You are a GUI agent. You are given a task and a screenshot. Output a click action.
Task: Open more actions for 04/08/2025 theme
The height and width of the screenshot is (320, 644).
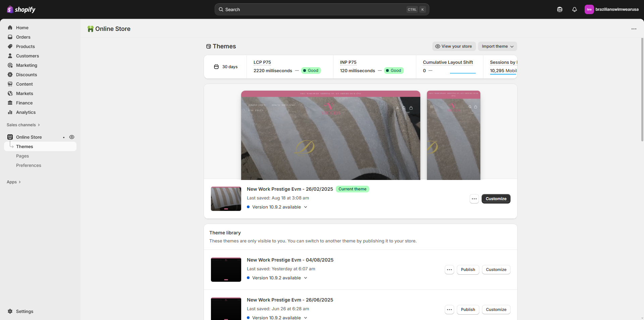[449, 270]
